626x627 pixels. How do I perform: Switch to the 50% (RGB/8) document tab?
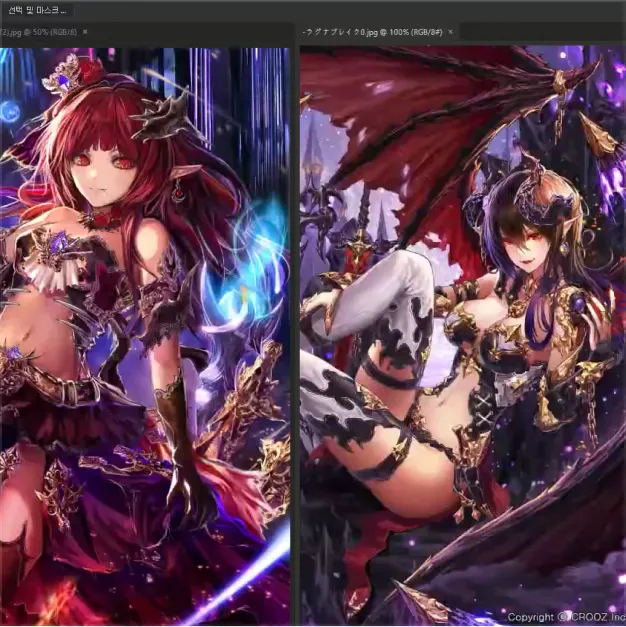tap(38, 32)
